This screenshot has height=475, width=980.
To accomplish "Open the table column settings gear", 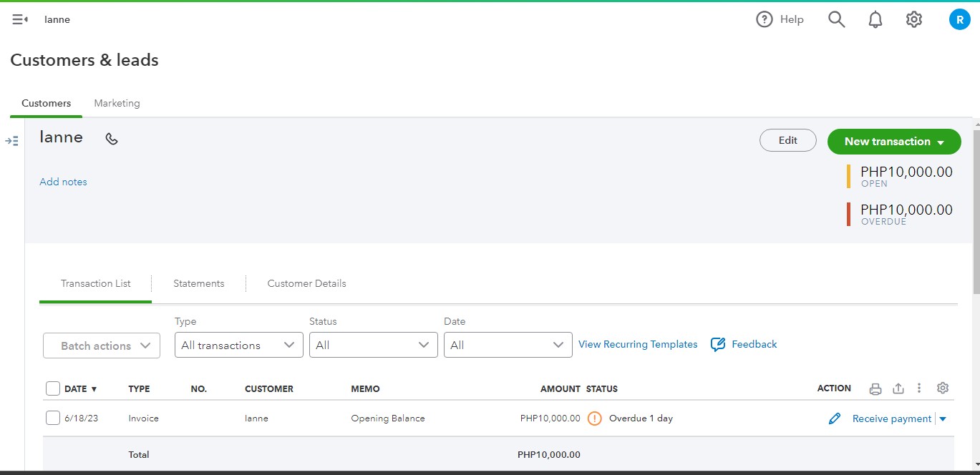I will point(942,388).
